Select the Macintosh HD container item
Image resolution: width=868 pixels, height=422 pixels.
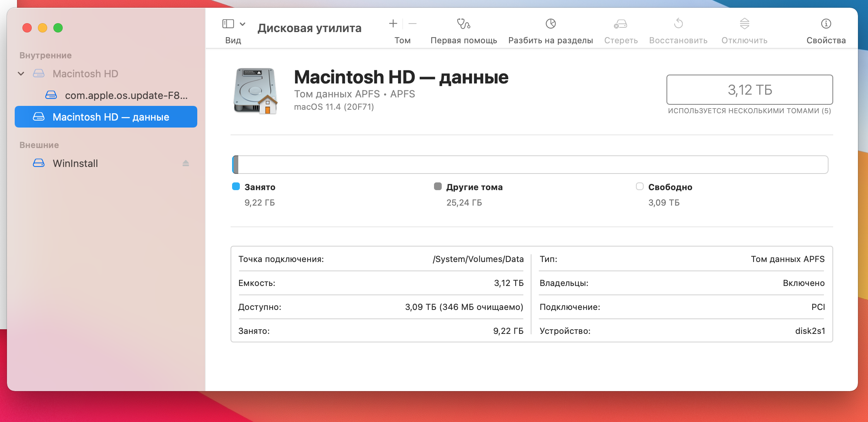point(85,73)
